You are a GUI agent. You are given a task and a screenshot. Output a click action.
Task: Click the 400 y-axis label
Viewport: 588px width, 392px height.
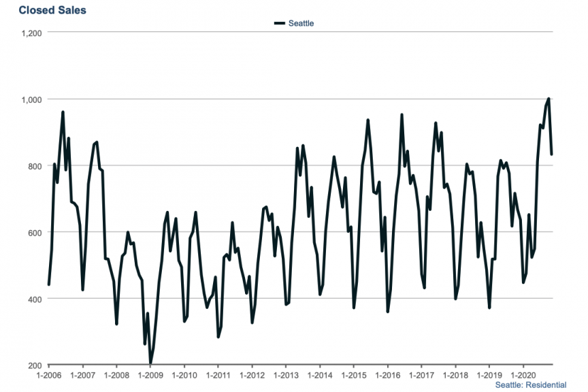pyautogui.click(x=35, y=299)
